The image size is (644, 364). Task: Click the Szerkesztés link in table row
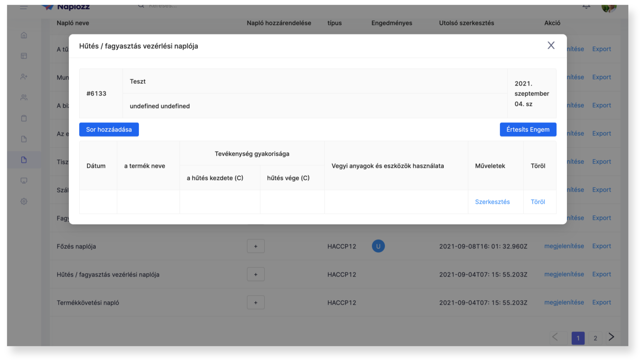click(x=492, y=202)
